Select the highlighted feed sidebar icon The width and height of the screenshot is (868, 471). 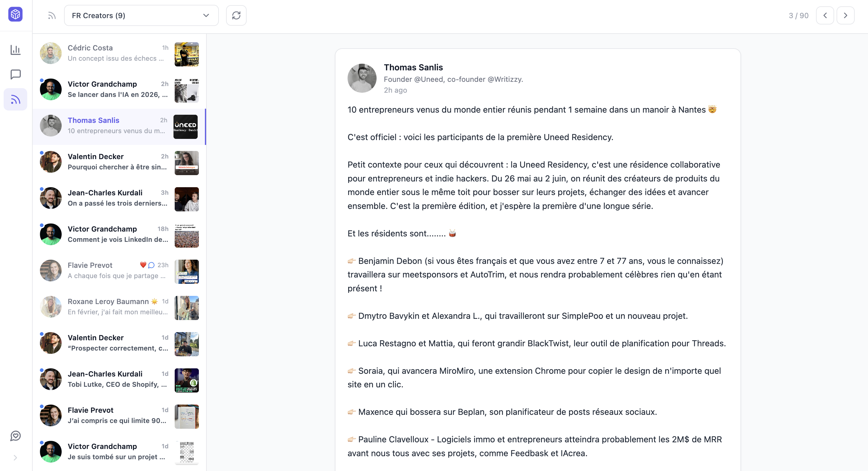[x=15, y=99]
